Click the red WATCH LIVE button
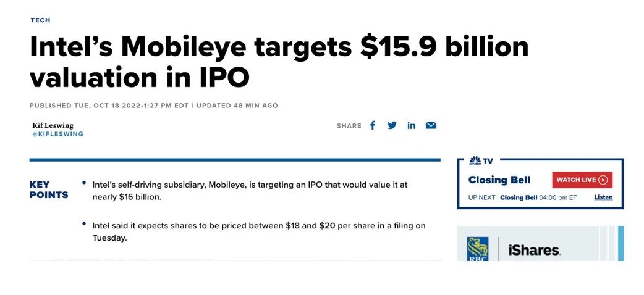 582,180
